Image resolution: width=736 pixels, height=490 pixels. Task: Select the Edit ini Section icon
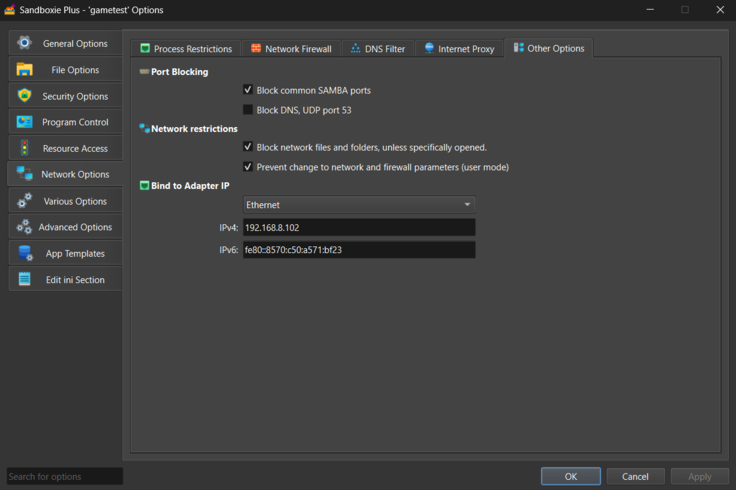point(25,280)
